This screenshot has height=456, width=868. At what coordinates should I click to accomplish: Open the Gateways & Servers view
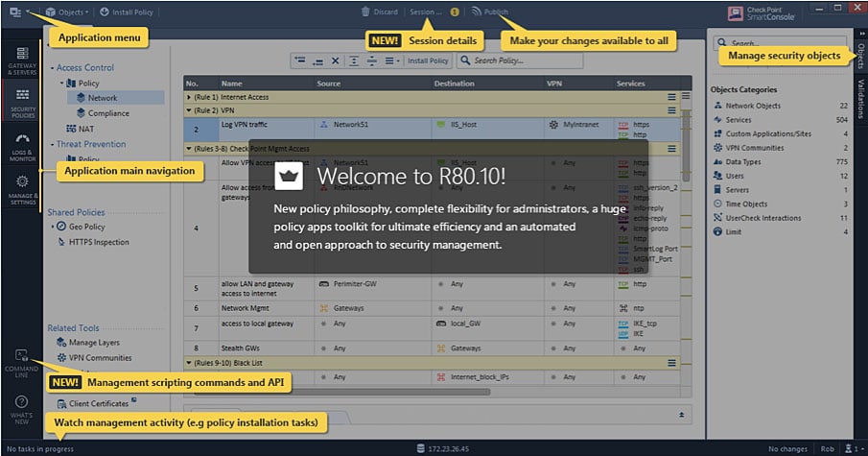[x=22, y=60]
